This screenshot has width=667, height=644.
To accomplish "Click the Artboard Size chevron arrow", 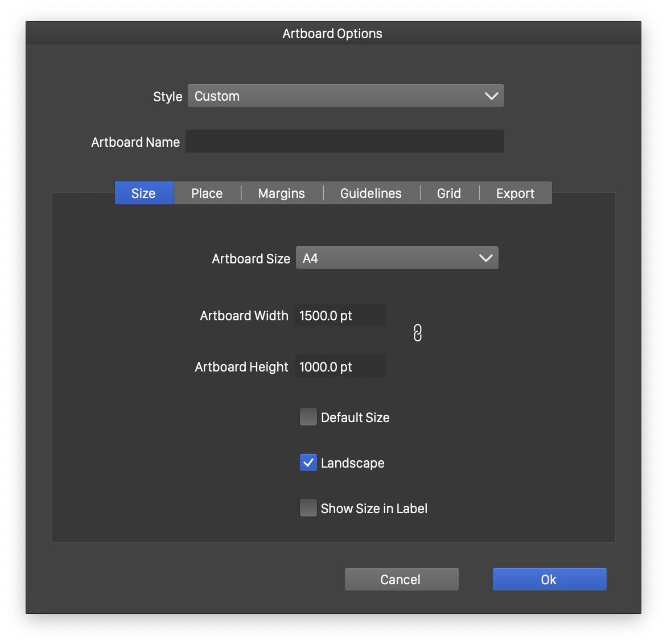I will [485, 258].
